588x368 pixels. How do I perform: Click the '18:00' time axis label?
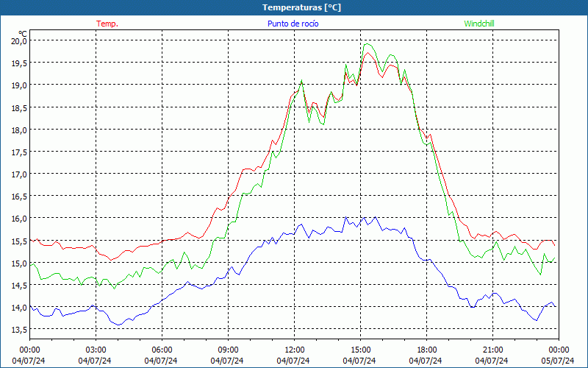(427, 350)
